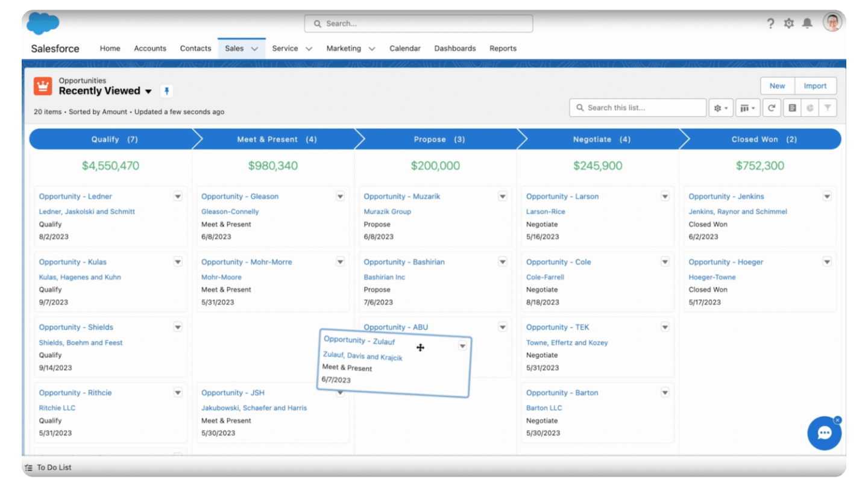Click the Salesforce cloud logo

click(x=43, y=24)
